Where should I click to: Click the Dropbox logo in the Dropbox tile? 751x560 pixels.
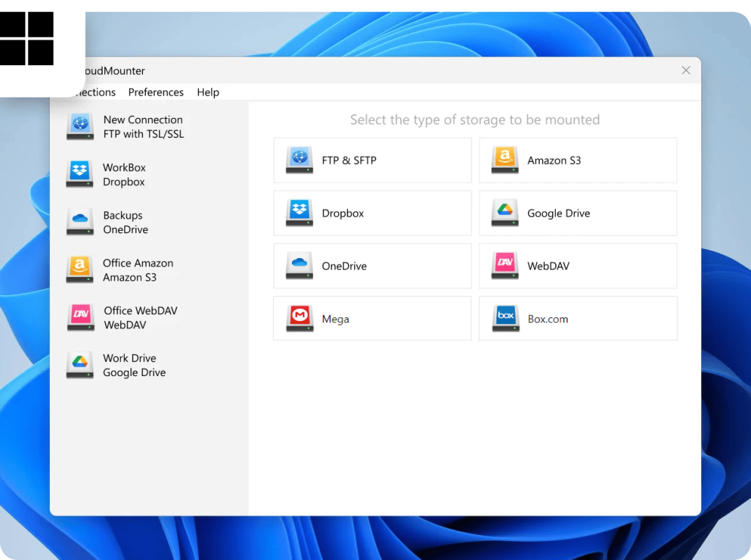299,213
